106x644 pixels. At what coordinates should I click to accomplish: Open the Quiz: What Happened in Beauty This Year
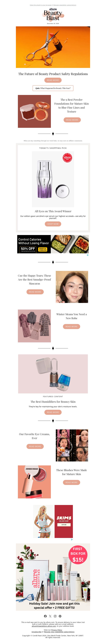[53, 88]
